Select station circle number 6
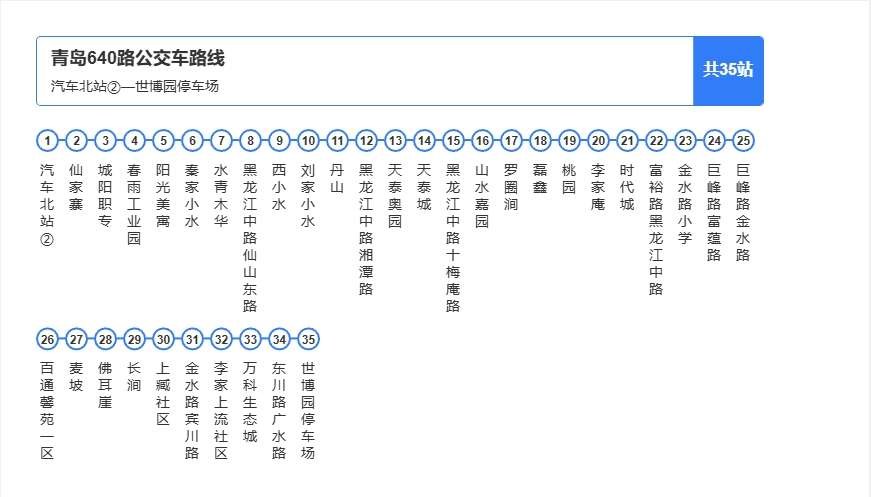 193,140
